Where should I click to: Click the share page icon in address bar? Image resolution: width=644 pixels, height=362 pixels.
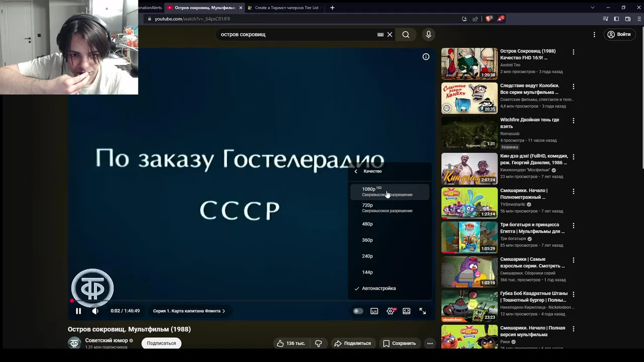475,19
